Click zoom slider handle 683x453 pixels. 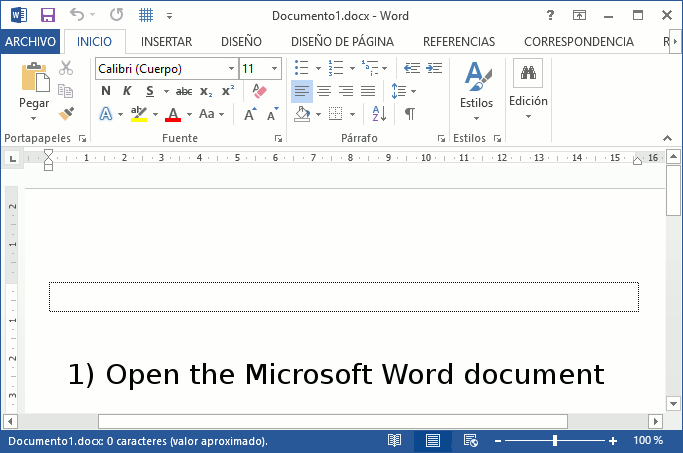555,441
